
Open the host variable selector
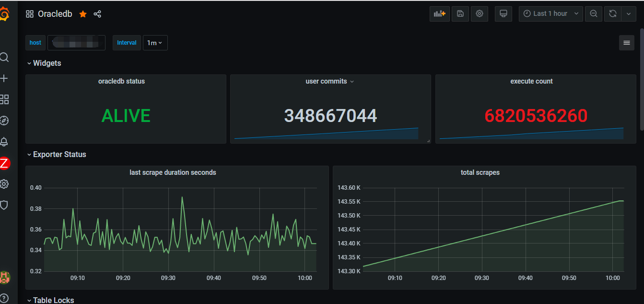pyautogui.click(x=76, y=43)
